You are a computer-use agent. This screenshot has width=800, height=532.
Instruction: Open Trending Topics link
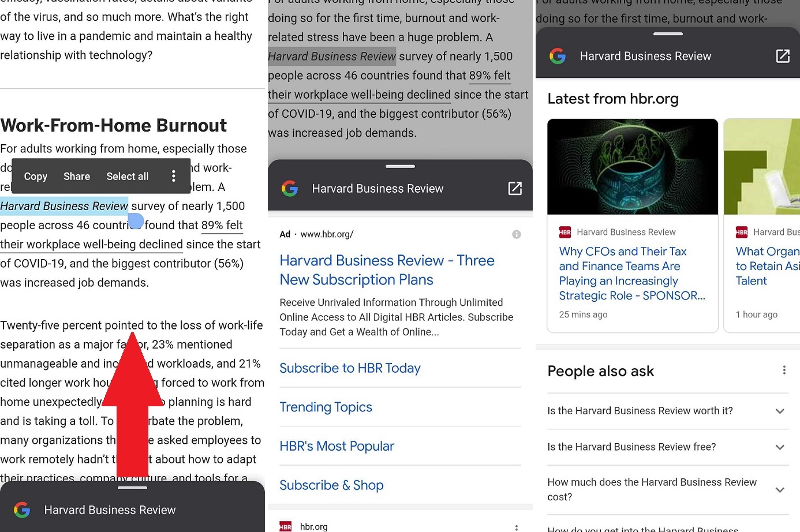326,407
